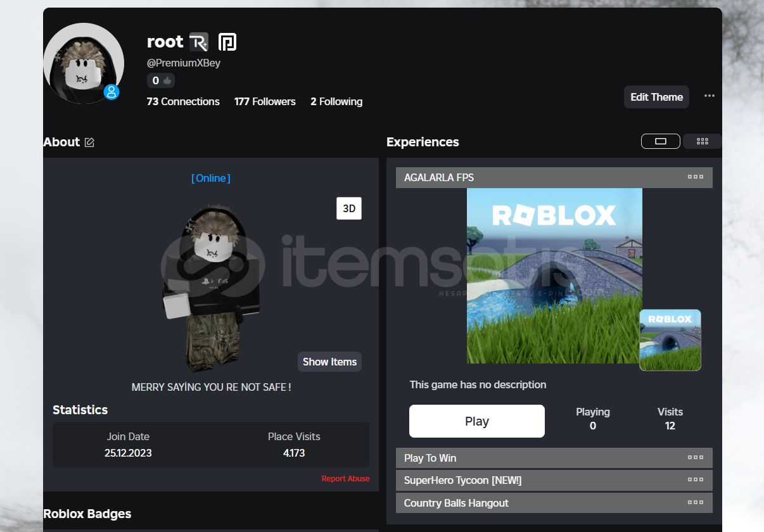The height and width of the screenshot is (532, 764).
Task: Open the 2 Following list
Action: coord(336,101)
